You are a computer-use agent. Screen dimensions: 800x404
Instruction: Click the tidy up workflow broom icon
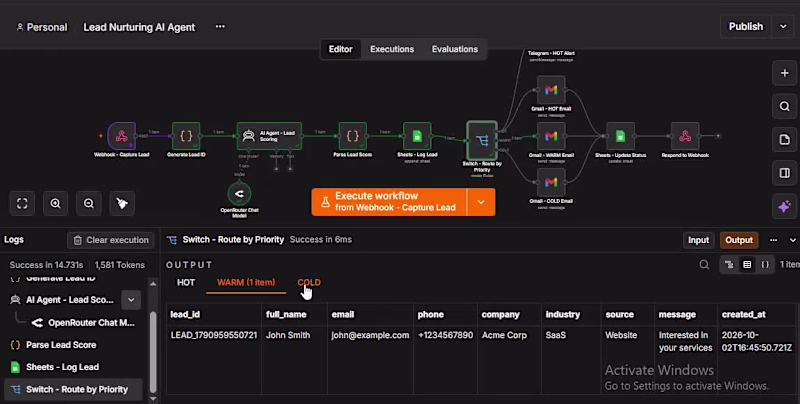[x=122, y=204]
